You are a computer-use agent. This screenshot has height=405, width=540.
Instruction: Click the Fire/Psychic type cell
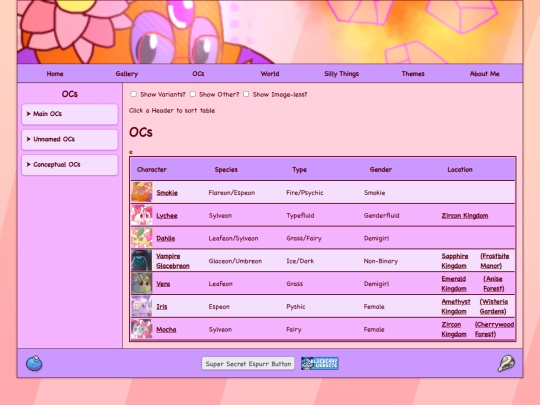tap(305, 193)
